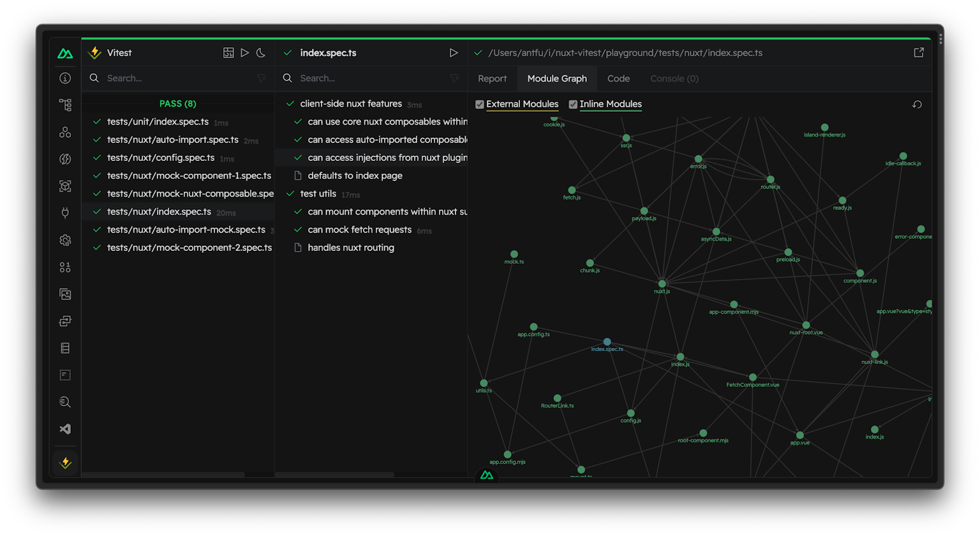Viewport: 980px width, 537px height.
Task: Select tests/nuxt/auto-import-mock.spec.ts file
Action: pyautogui.click(x=178, y=230)
